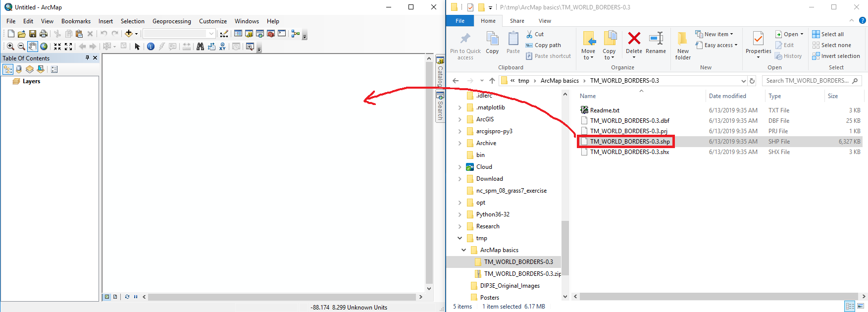This screenshot has height=312, width=868.
Task: Open the Catalog side panel tab
Action: click(x=440, y=72)
